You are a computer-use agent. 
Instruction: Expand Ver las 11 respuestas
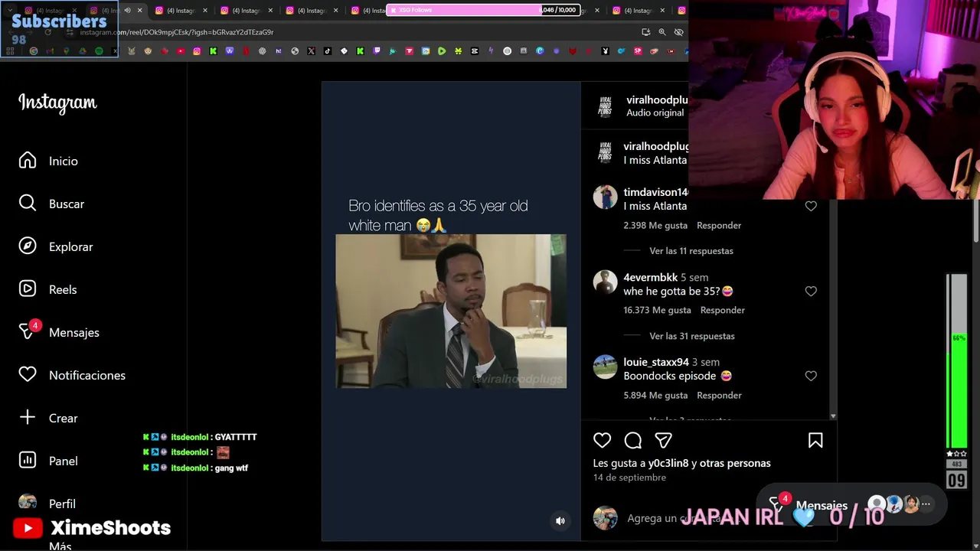click(691, 251)
